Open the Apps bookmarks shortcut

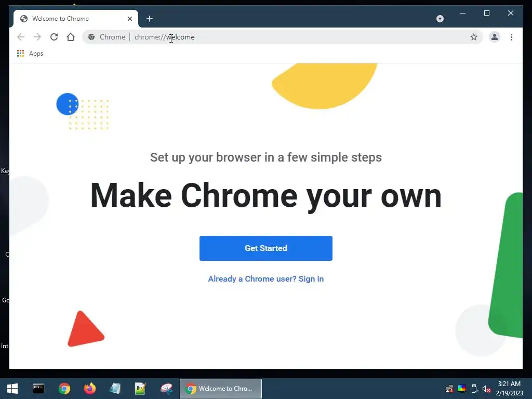tap(30, 54)
